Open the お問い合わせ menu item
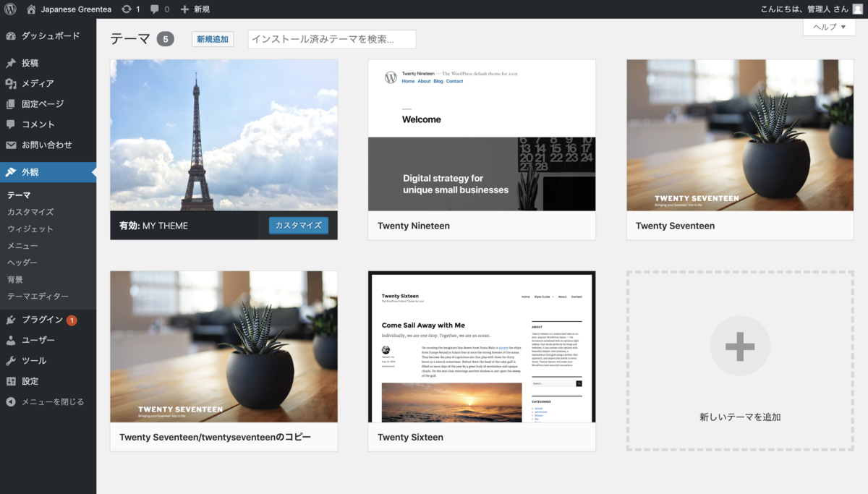The width and height of the screenshot is (868, 494). [x=48, y=145]
